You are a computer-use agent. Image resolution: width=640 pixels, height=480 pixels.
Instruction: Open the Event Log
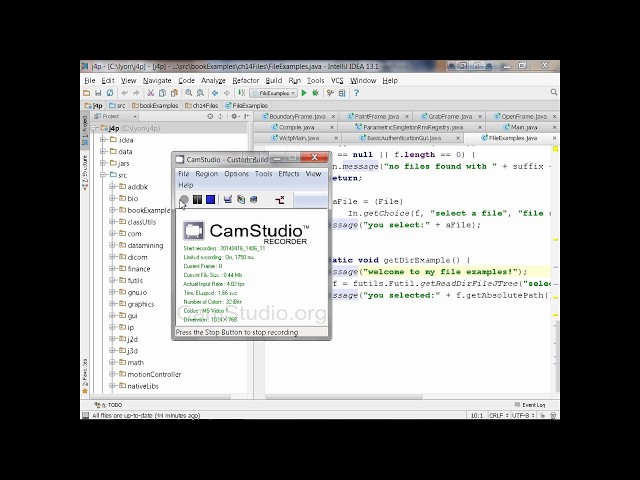530,405
